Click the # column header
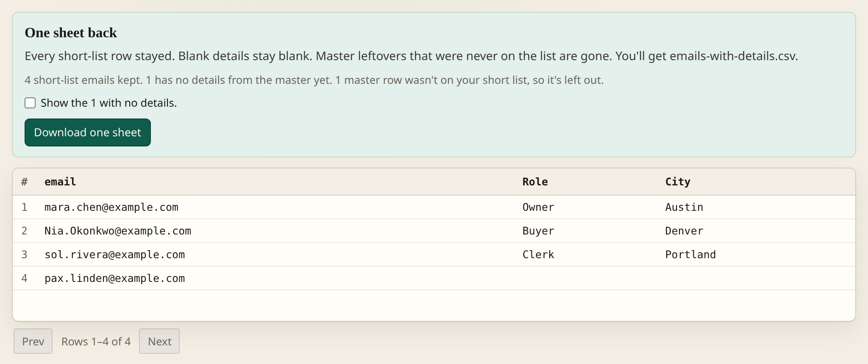Image resolution: width=868 pixels, height=364 pixels. tap(25, 182)
